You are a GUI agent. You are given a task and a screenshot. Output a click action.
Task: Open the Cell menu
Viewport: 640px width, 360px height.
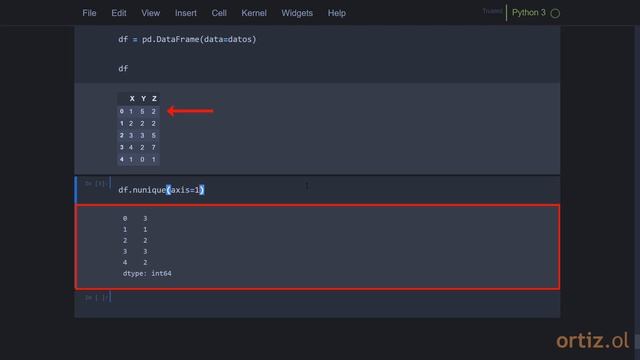(219, 13)
